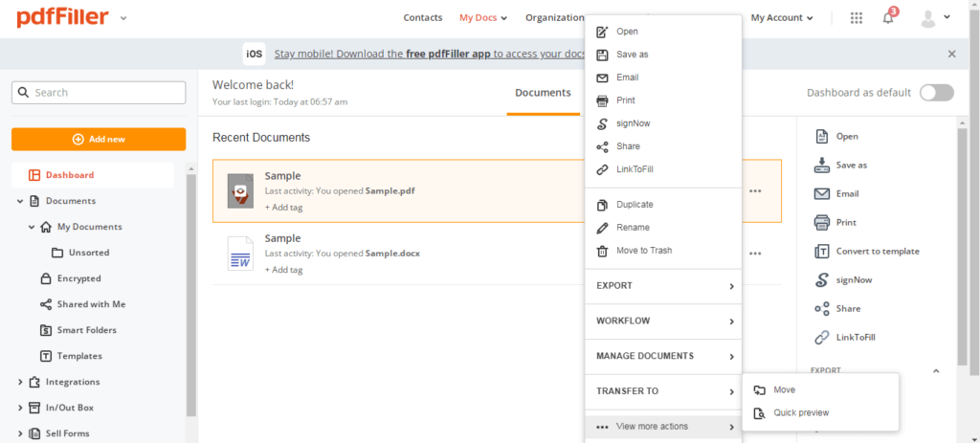This screenshot has width=980, height=443.
Task: Click View more actions entry
Action: click(663, 427)
